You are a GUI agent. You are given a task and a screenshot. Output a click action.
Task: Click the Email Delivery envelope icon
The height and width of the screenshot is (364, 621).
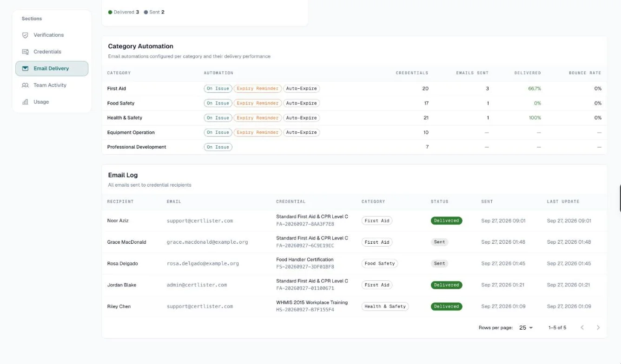pyautogui.click(x=26, y=69)
